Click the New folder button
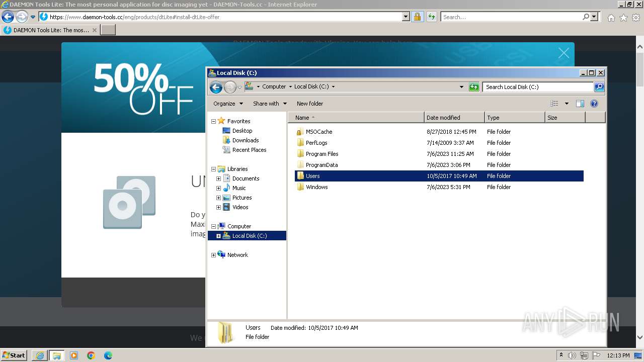 (x=310, y=104)
